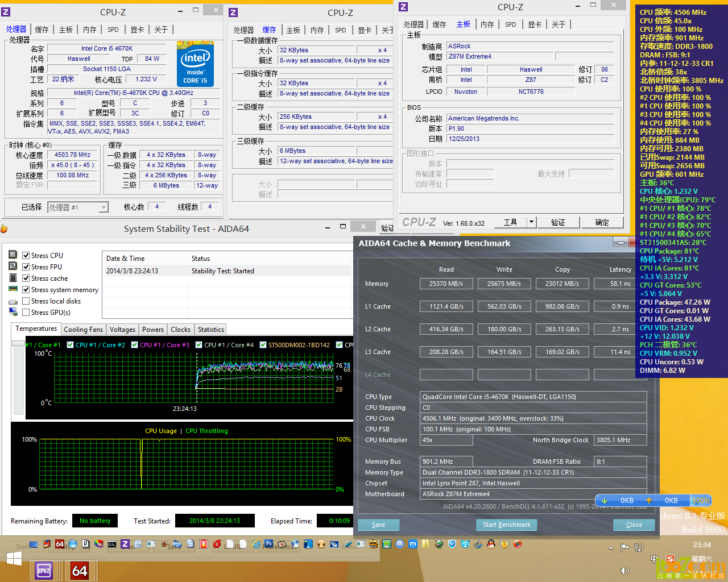Open the Statistics tab
Screen dimensions: 728x582
(211, 329)
